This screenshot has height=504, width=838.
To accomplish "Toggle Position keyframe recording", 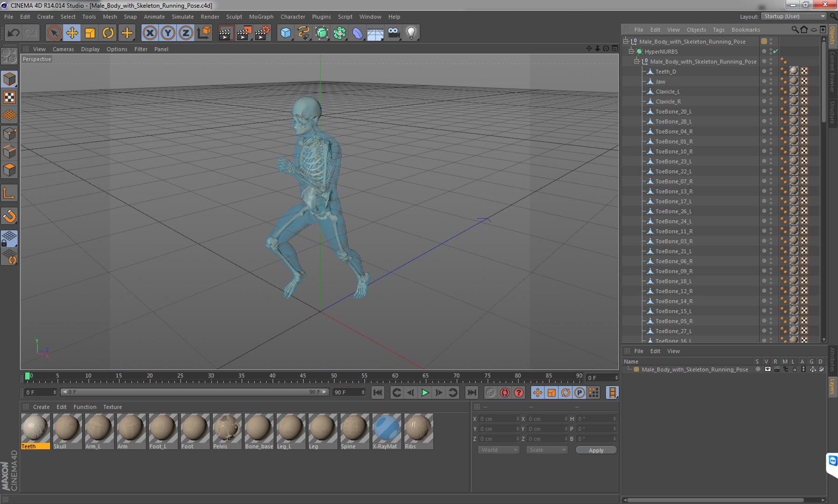I will tap(538, 392).
